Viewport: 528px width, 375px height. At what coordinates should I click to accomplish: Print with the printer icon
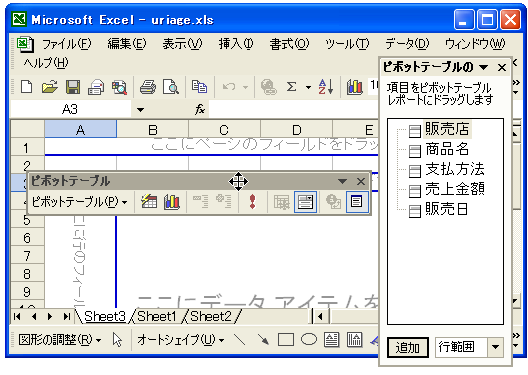tap(147, 87)
